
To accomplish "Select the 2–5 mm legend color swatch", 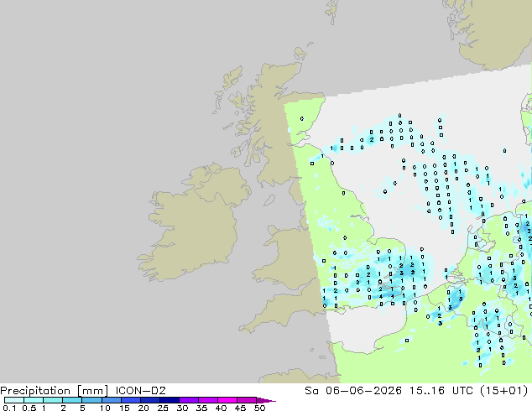I will (72, 400).
